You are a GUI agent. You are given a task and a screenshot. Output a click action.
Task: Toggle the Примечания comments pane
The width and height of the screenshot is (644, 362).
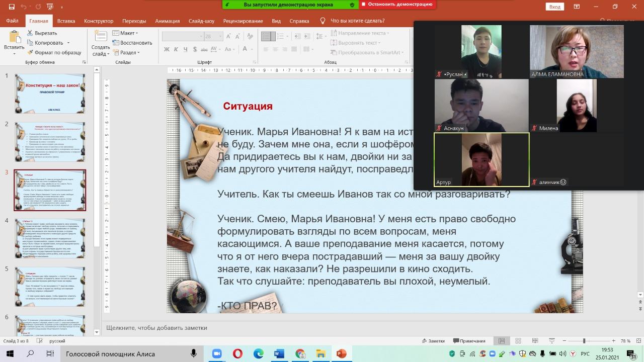pyautogui.click(x=469, y=341)
